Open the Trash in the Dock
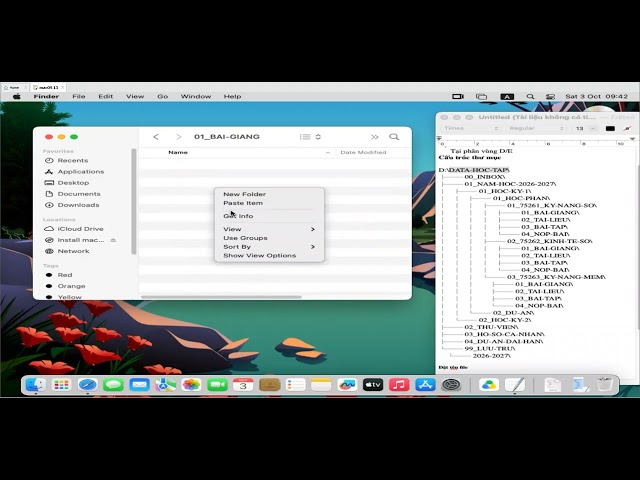 604,384
